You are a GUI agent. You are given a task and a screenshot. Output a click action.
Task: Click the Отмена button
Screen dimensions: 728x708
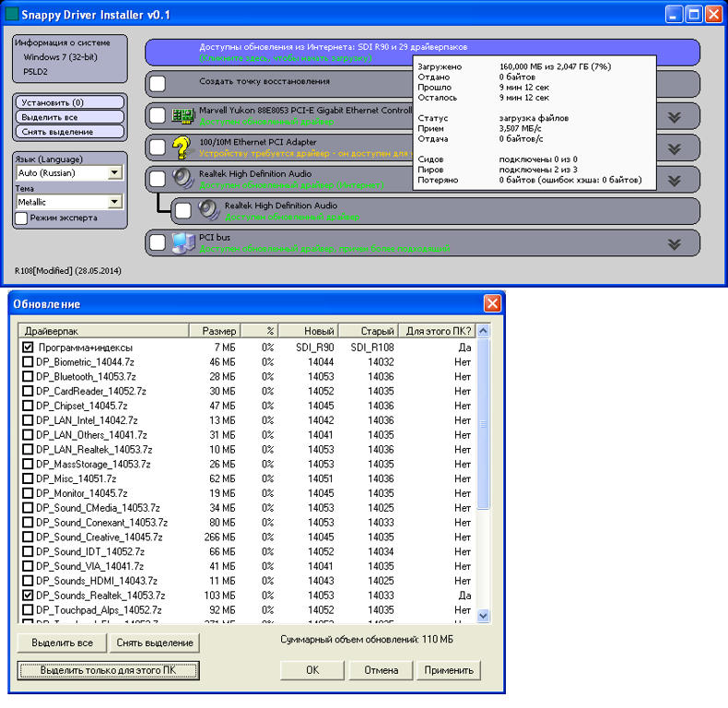pos(381,670)
